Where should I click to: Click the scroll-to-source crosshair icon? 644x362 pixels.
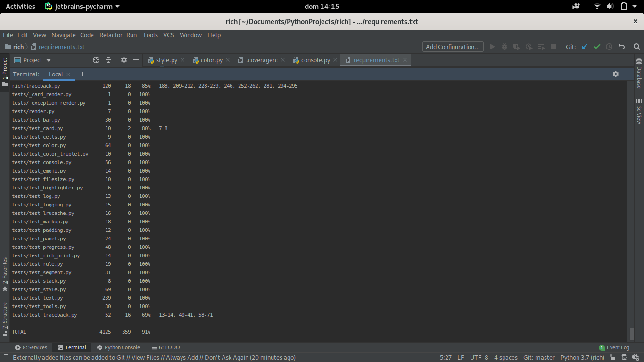coord(96,60)
